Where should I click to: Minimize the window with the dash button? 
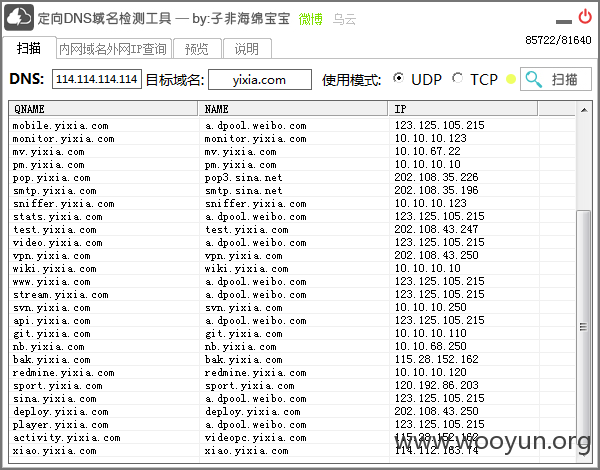point(564,21)
